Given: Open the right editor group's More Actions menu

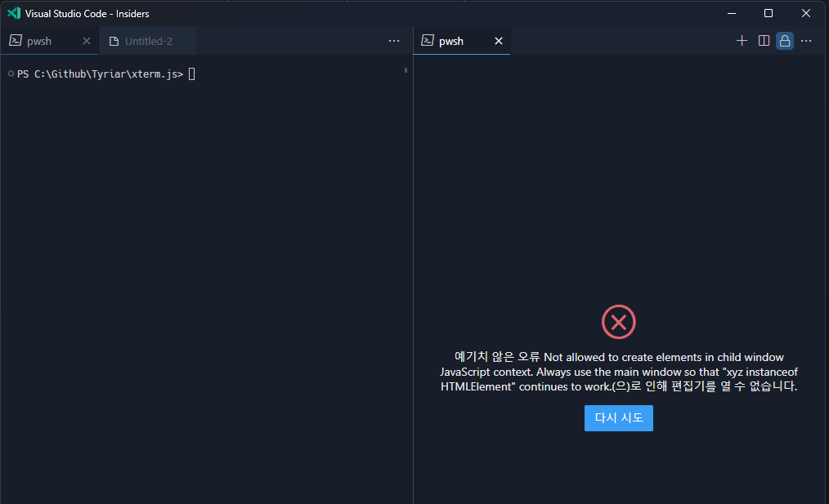Looking at the screenshot, I should point(806,40).
